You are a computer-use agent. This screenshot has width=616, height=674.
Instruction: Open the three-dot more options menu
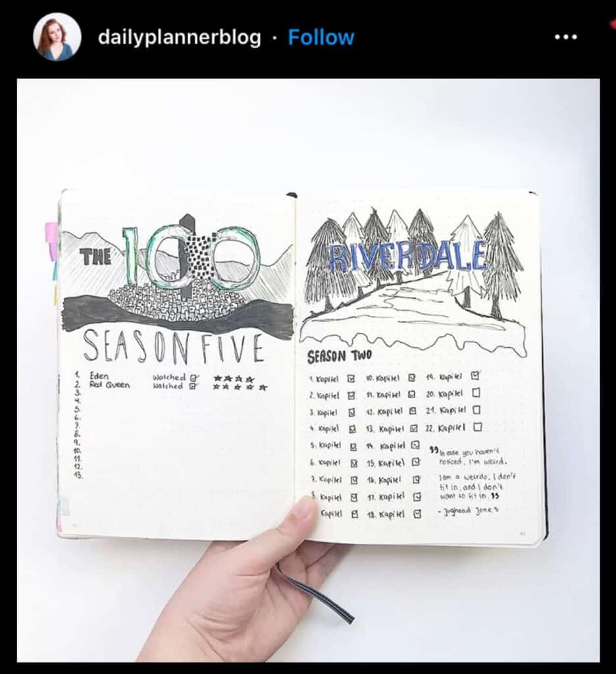(x=566, y=38)
